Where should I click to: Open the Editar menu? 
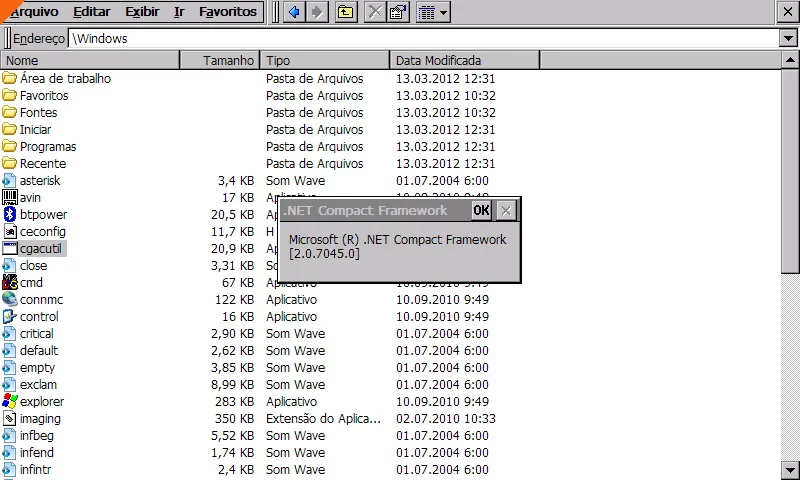click(x=91, y=11)
